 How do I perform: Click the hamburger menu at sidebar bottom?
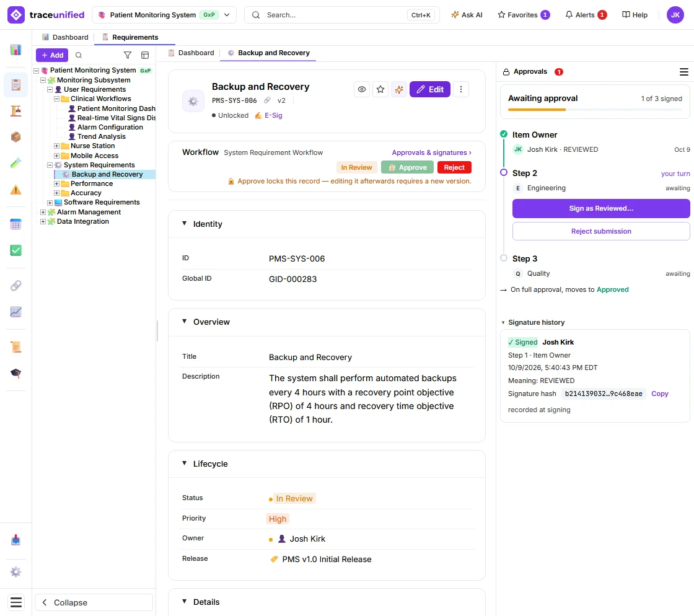(16, 602)
